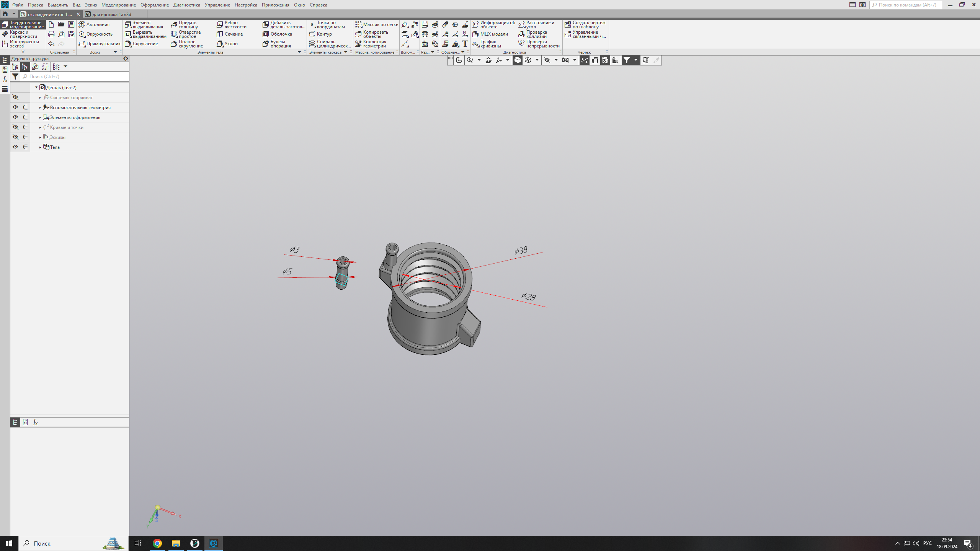Open Model MCX (МЦХ модели) diagnostics
Viewport: 980px width, 551px height.
pos(490,34)
